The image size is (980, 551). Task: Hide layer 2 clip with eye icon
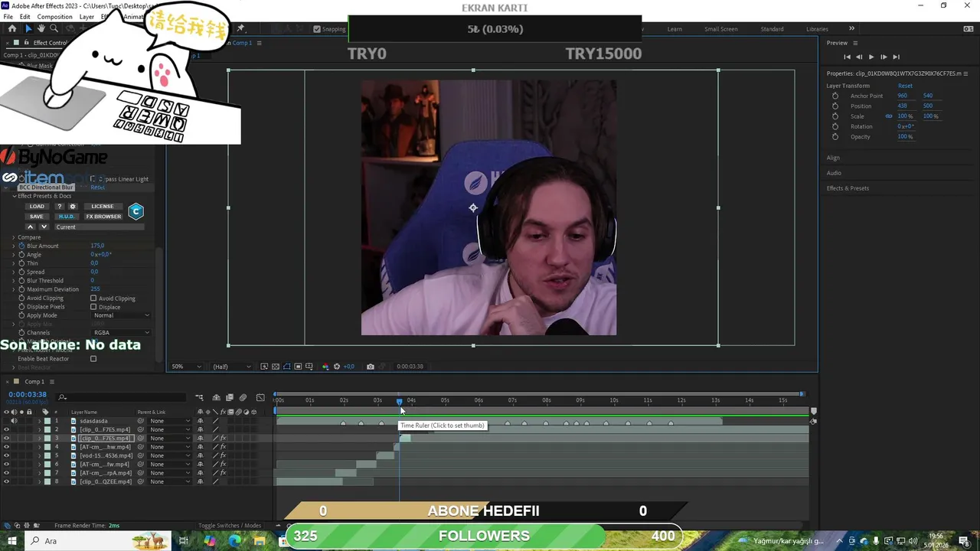[6, 430]
